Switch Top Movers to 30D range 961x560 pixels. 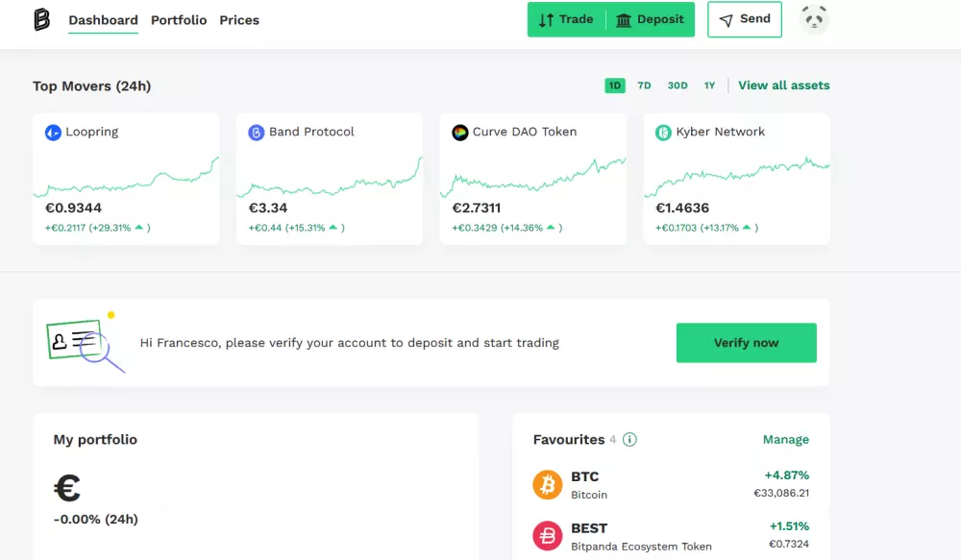[678, 85]
